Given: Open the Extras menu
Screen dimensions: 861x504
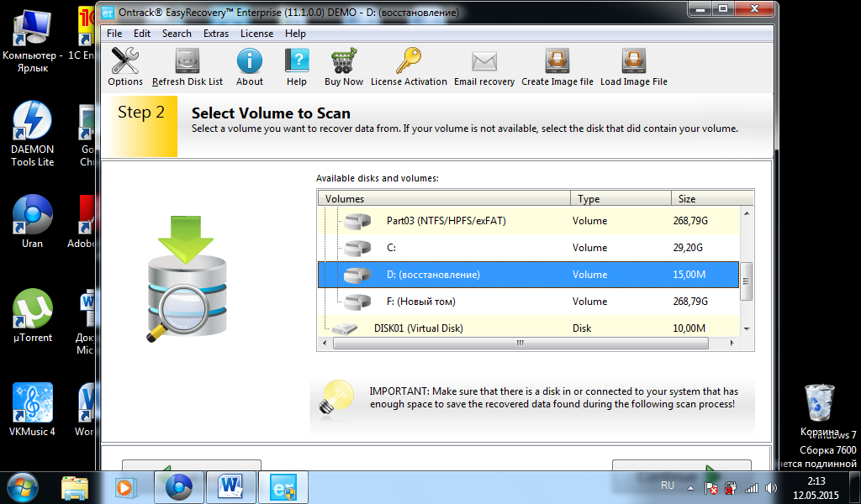Looking at the screenshot, I should pos(216,34).
